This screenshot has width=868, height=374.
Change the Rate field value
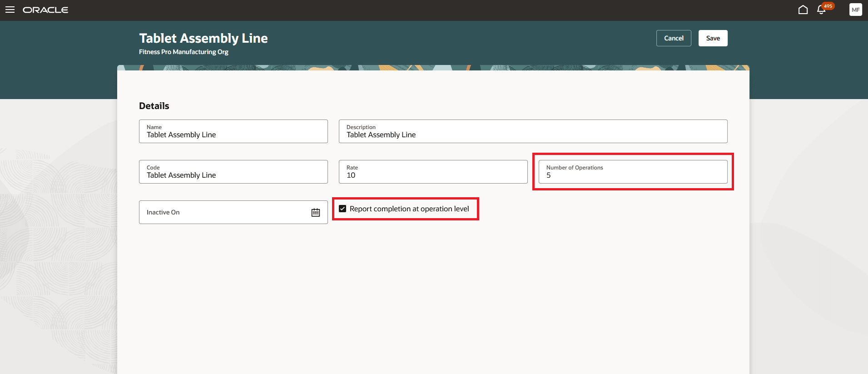click(433, 172)
